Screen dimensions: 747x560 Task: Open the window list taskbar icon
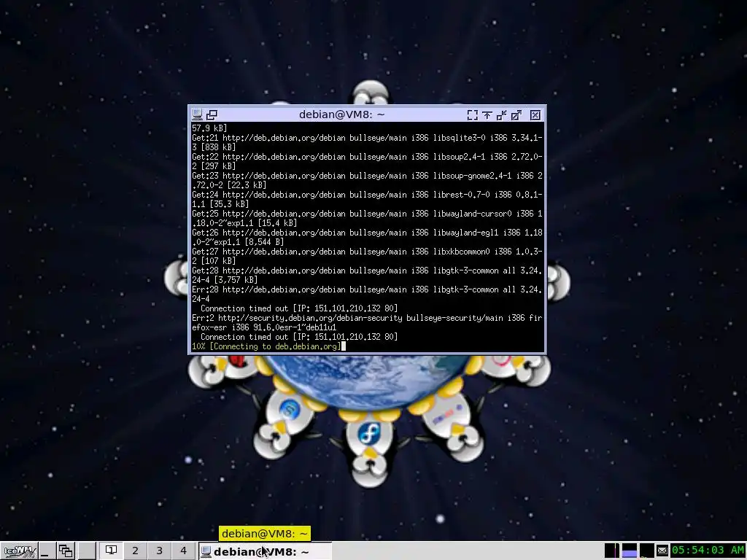[x=66, y=551]
